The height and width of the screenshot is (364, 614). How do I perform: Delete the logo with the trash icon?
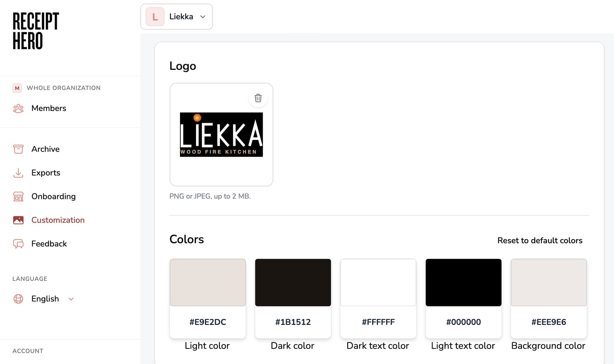pyautogui.click(x=258, y=98)
